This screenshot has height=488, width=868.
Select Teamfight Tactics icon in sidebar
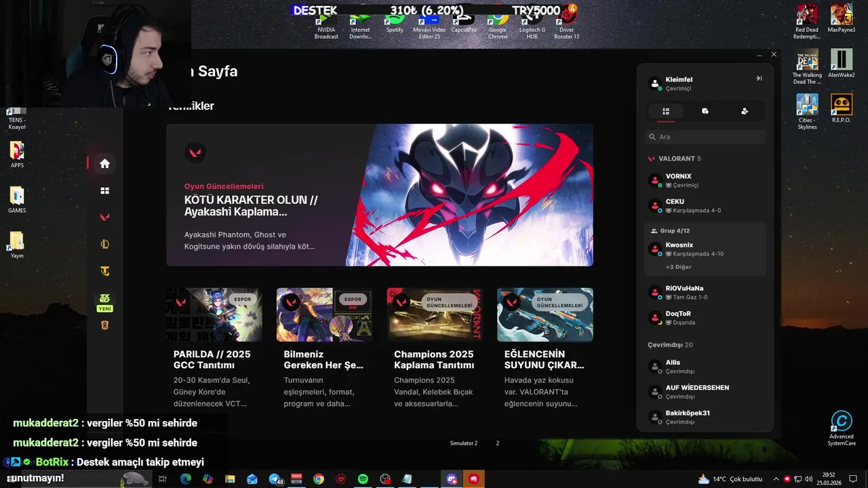pos(104,271)
